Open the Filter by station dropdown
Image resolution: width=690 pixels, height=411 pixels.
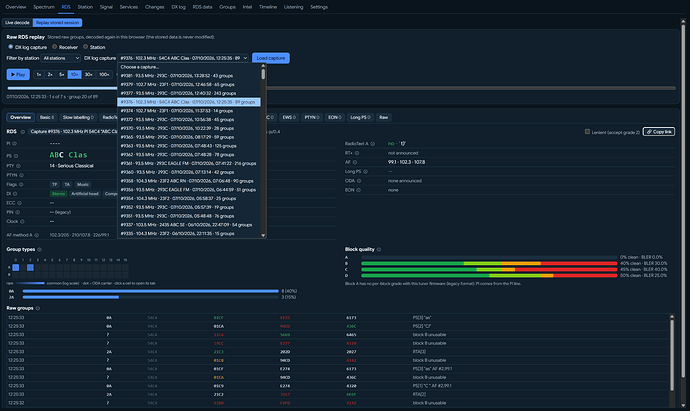point(61,58)
